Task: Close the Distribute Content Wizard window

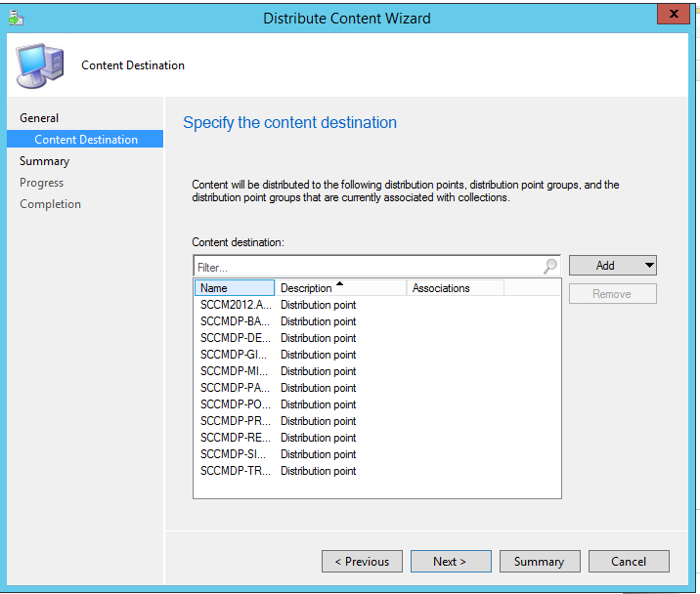Action: 674,14
